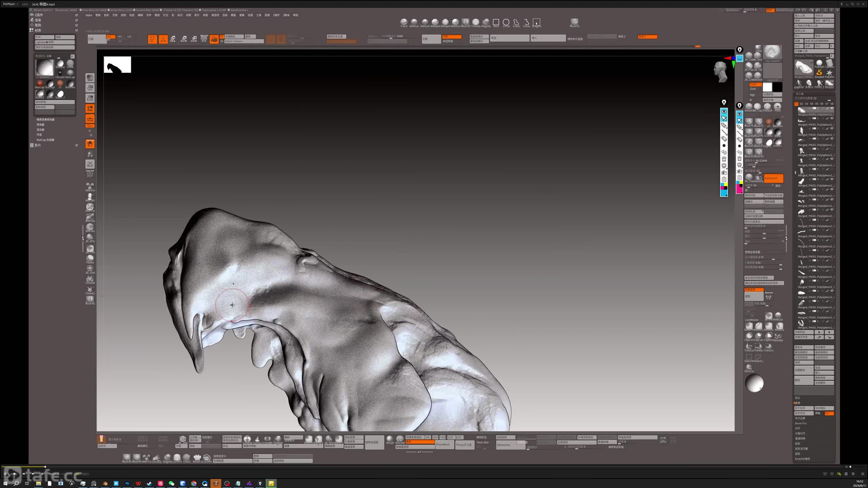Expand the 渲染 palette section
Screen dimensions: 868x488
[38, 20]
